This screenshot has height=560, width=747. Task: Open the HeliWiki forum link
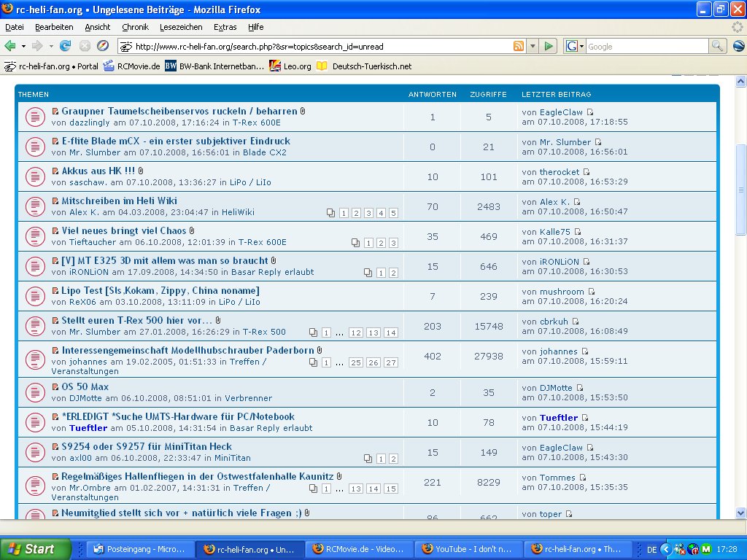(238, 212)
